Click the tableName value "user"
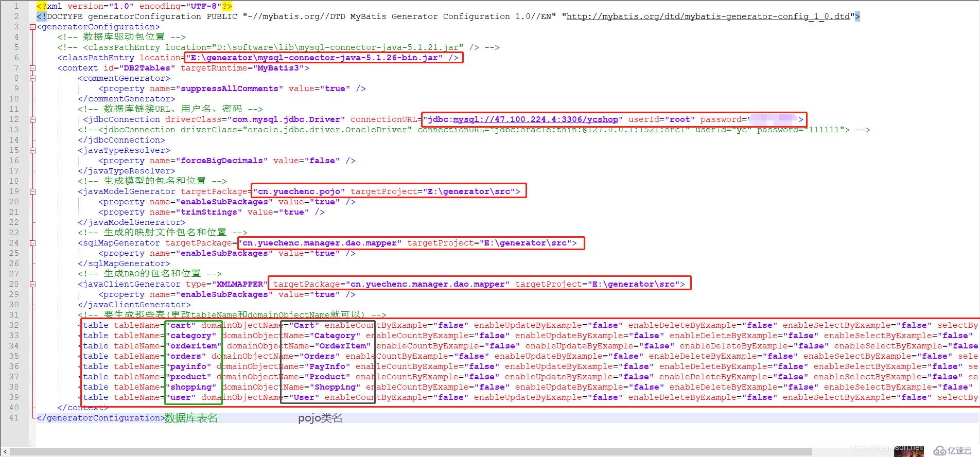This screenshot has height=457, width=980. click(181, 397)
